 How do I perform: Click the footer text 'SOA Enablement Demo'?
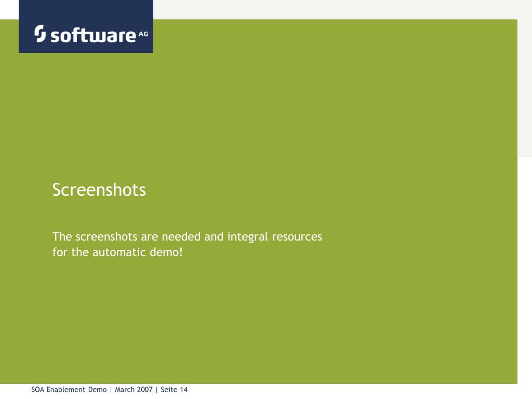tap(69, 390)
